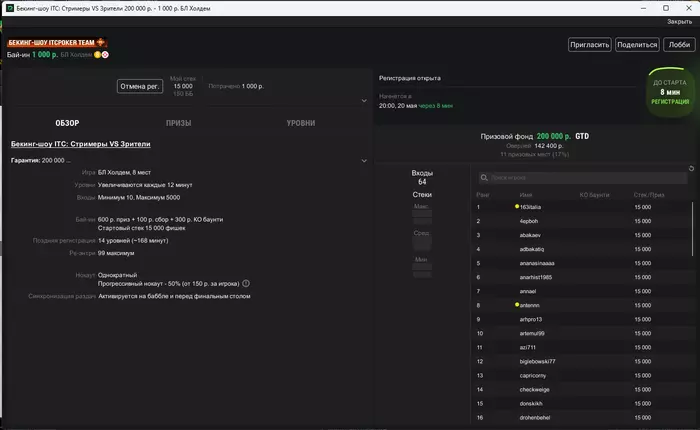Select player row artemul99

click(x=581, y=333)
